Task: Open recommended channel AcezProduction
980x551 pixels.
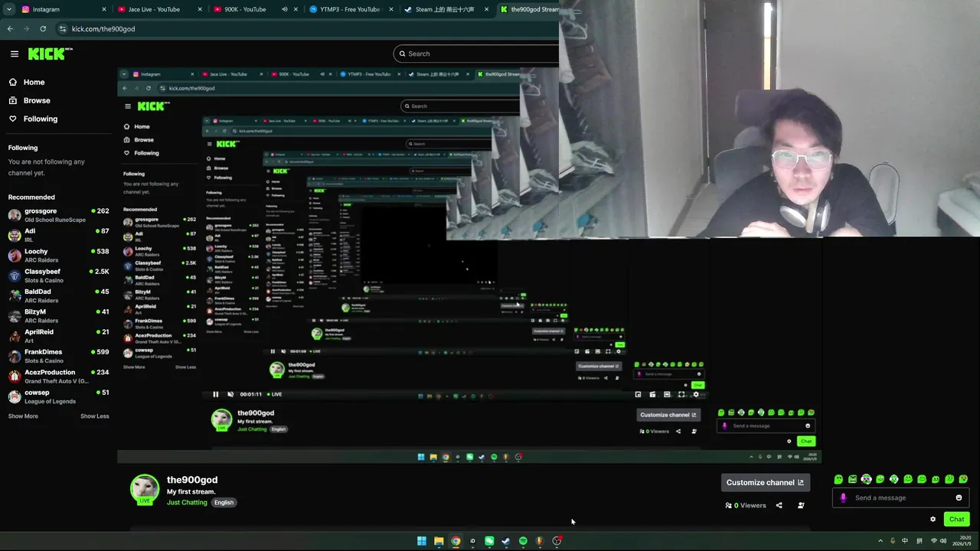Action: (x=58, y=377)
